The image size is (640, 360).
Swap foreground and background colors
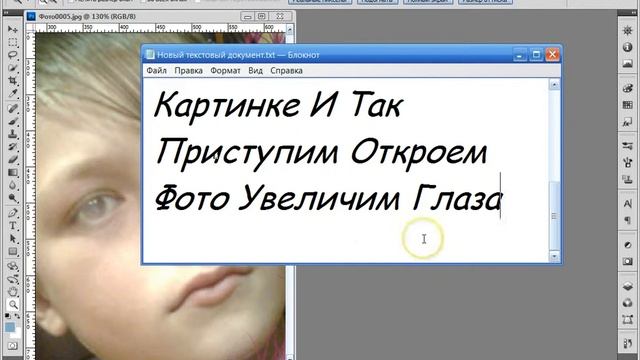[17, 316]
